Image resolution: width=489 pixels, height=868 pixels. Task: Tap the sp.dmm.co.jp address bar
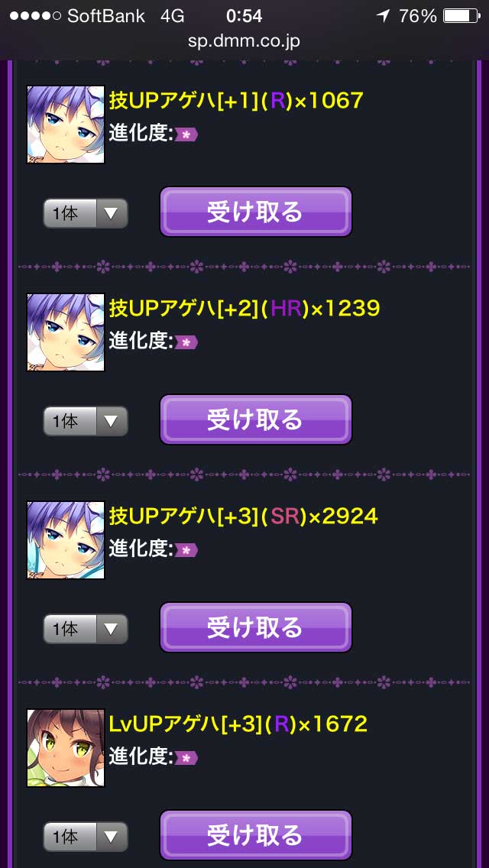pyautogui.click(x=244, y=41)
